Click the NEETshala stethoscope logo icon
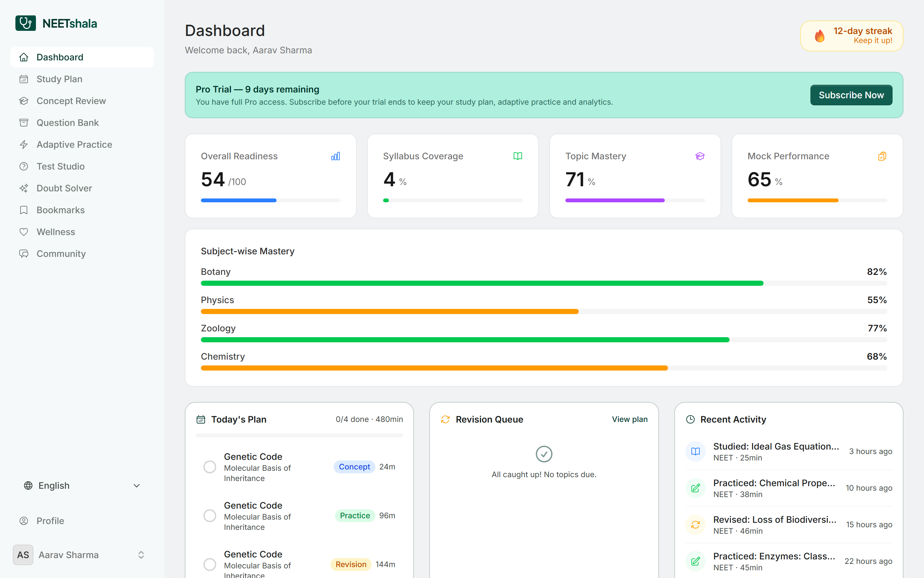The width and height of the screenshot is (924, 578). tap(26, 23)
